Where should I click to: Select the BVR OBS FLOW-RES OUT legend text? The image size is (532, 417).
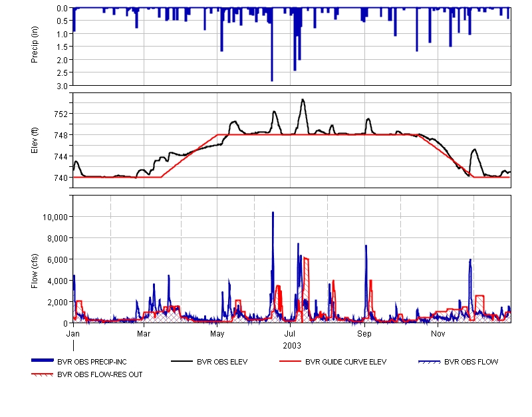[100, 374]
